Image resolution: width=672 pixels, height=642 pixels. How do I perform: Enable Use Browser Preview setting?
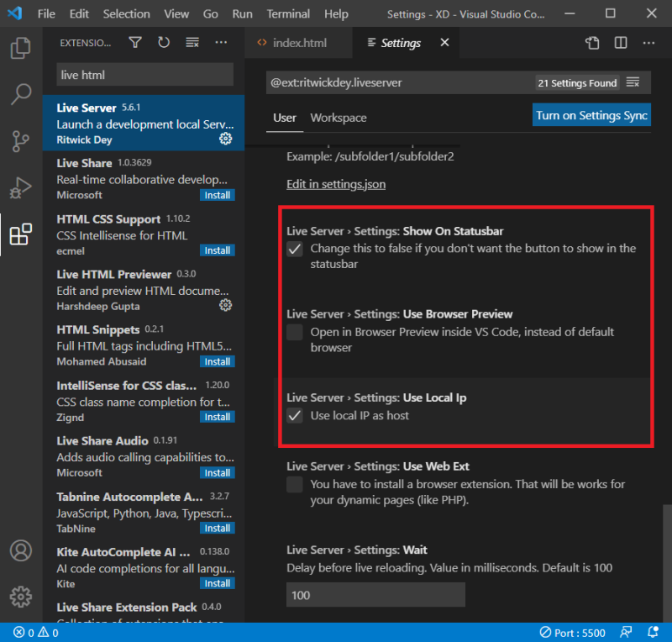coord(295,332)
